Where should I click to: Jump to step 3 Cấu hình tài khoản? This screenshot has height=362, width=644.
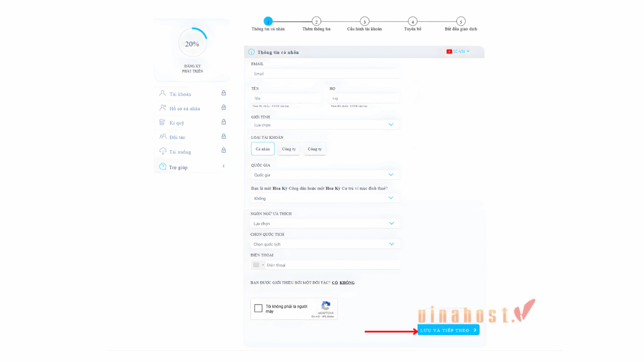pyautogui.click(x=364, y=22)
